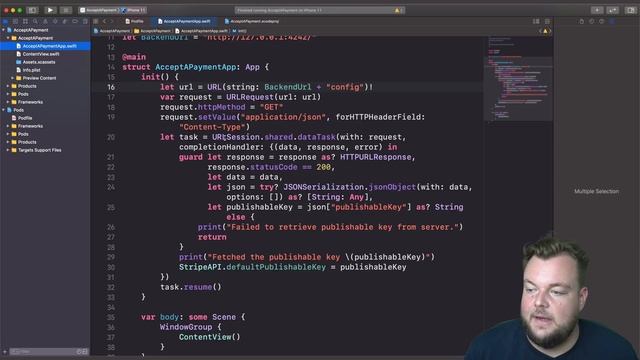Click init() method in jump bar
Screen dimensions: 640x360
click(240, 31)
